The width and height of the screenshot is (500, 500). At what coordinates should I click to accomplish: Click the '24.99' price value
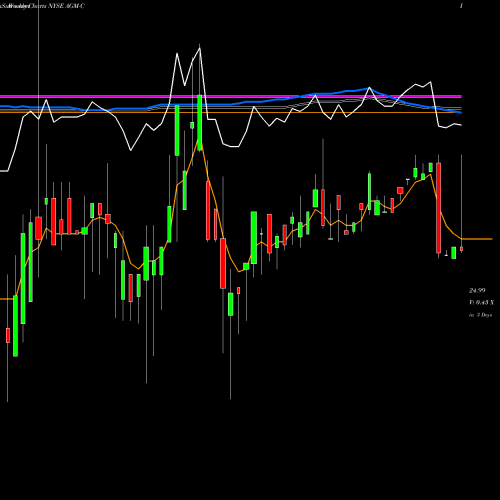pos(477,291)
